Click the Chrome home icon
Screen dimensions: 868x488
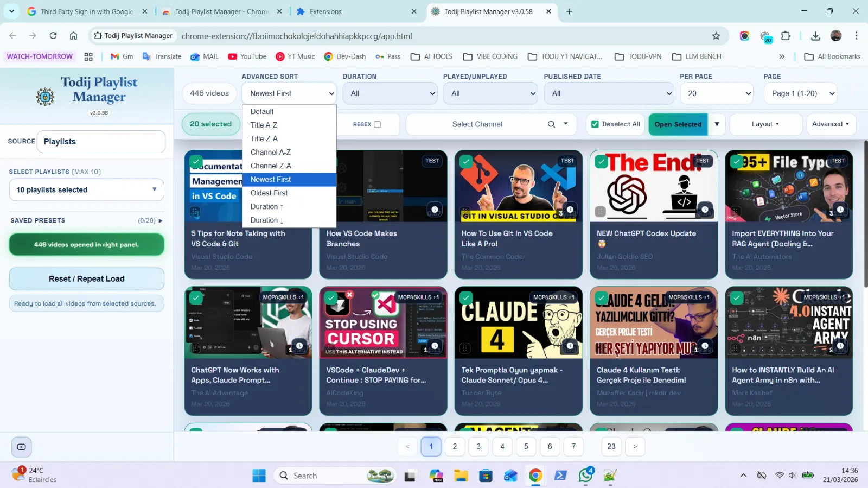click(x=73, y=36)
